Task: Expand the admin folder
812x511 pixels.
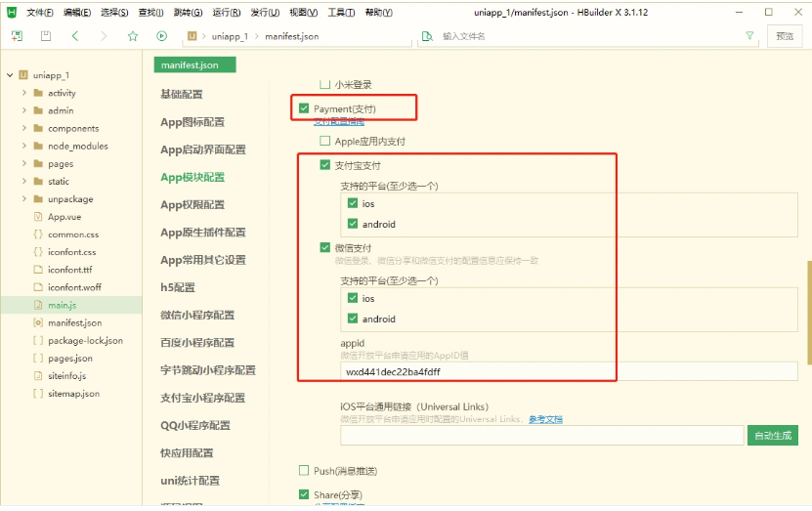Action: [x=23, y=110]
